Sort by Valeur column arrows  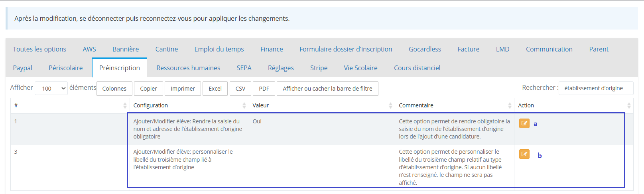point(390,105)
